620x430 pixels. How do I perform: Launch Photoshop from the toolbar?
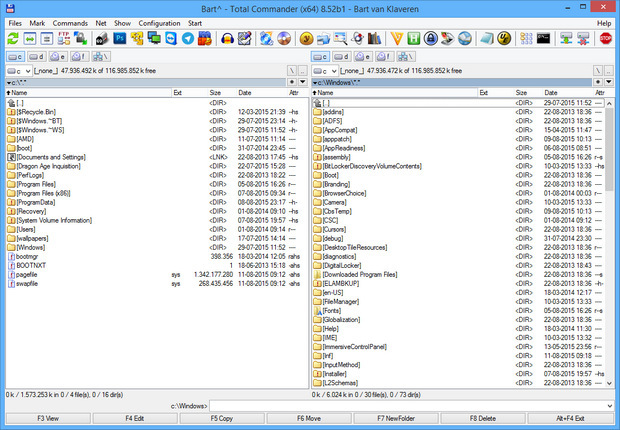click(x=120, y=39)
